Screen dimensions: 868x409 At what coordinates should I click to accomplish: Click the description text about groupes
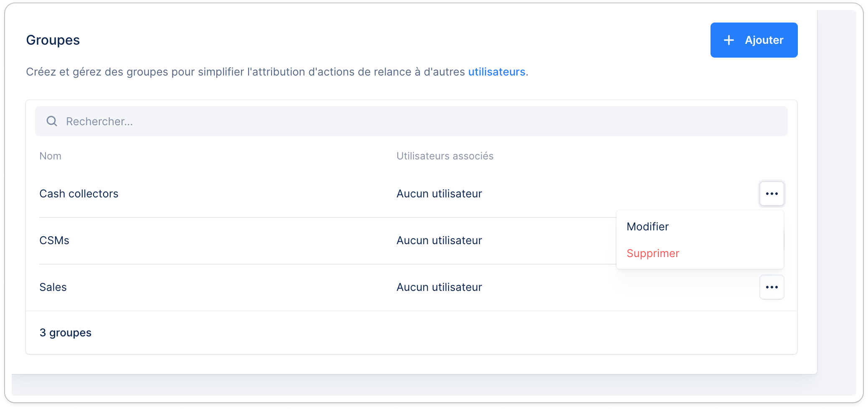pyautogui.click(x=277, y=72)
